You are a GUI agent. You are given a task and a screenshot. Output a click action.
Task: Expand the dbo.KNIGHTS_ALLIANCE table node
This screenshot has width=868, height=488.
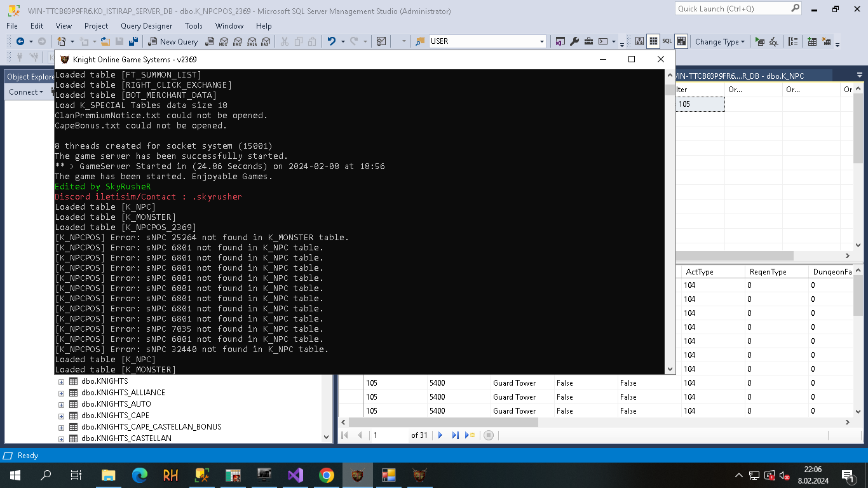coord(61,393)
